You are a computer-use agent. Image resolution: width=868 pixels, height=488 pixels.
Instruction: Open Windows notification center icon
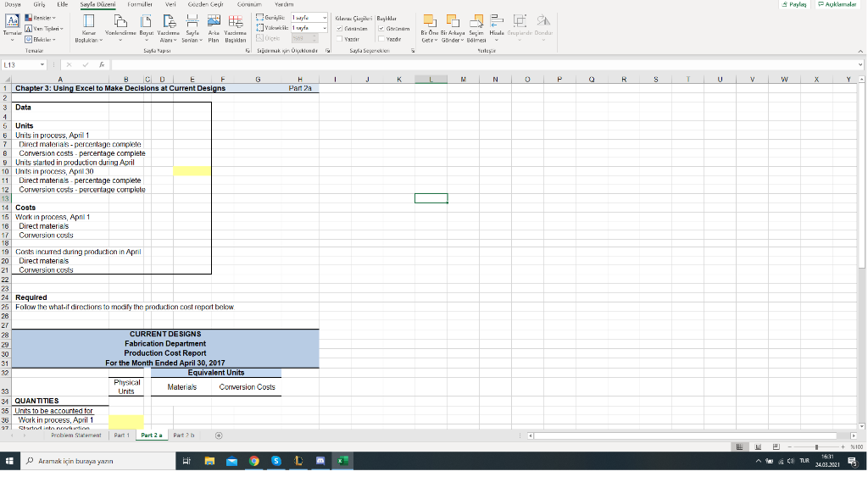(853, 461)
